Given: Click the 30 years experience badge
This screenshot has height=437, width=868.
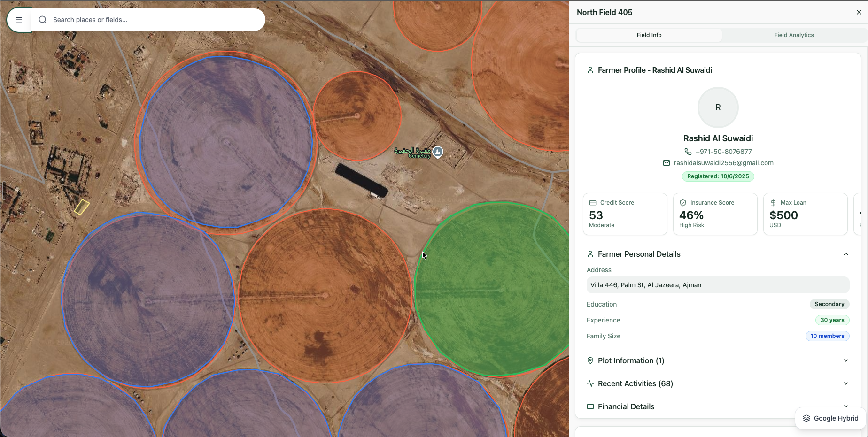Looking at the screenshot, I should click(x=832, y=320).
